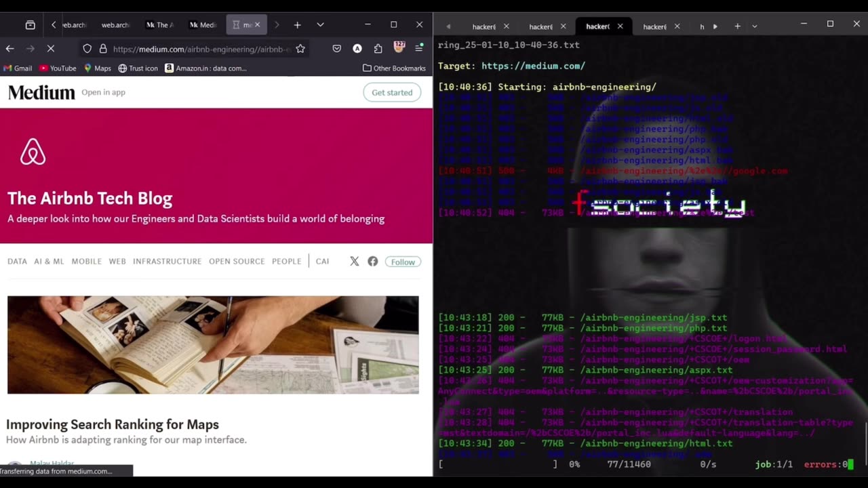List all browser tabs dropdown
Image resolution: width=868 pixels, height=488 pixels.
click(x=320, y=25)
